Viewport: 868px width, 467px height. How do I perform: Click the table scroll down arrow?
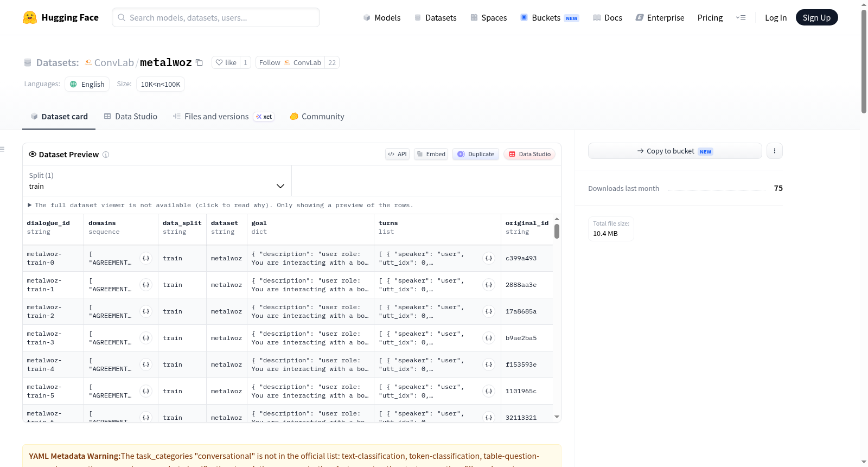point(557,417)
